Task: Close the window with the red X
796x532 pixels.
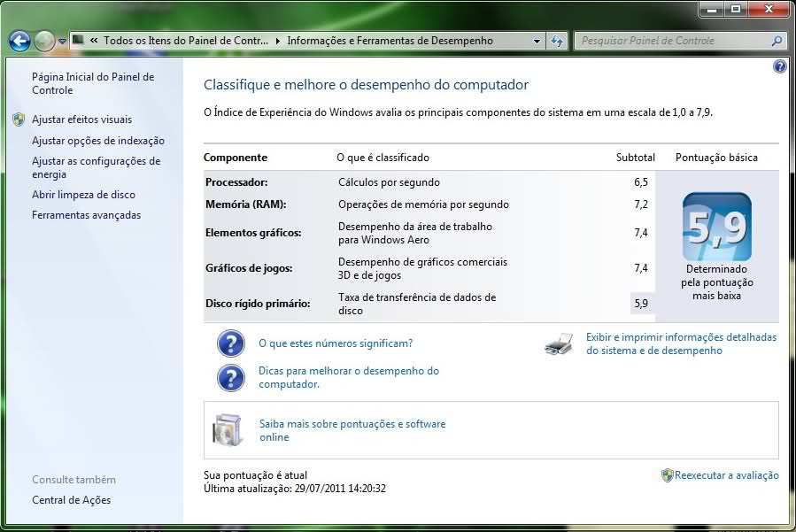Action: 769,9
